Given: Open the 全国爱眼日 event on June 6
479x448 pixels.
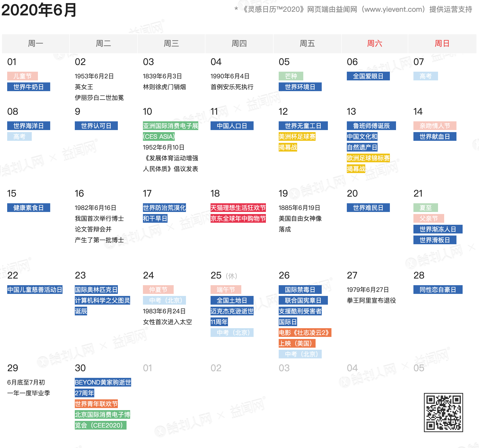Looking at the screenshot, I should (368, 76).
